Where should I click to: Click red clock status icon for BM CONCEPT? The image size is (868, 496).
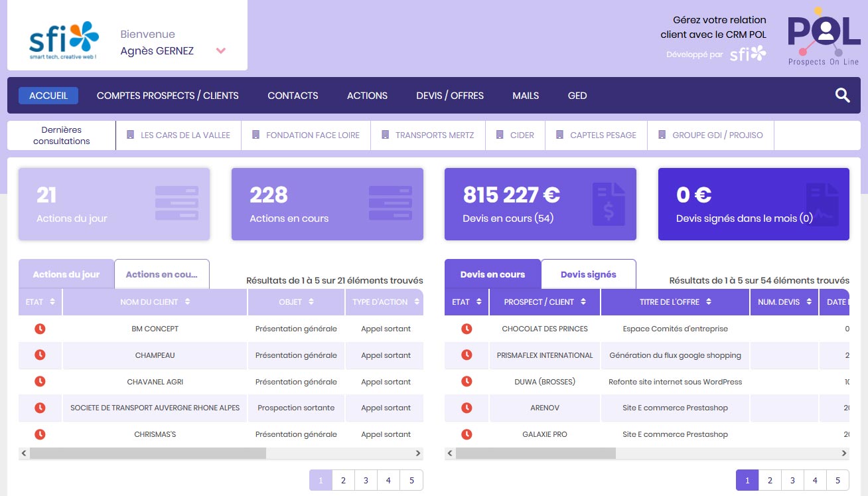pyautogui.click(x=40, y=329)
